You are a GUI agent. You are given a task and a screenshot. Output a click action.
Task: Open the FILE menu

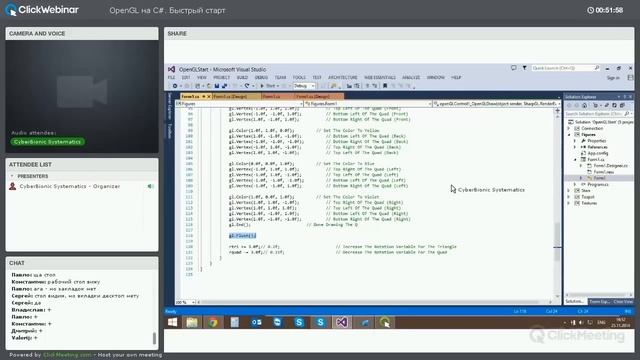click(x=171, y=78)
